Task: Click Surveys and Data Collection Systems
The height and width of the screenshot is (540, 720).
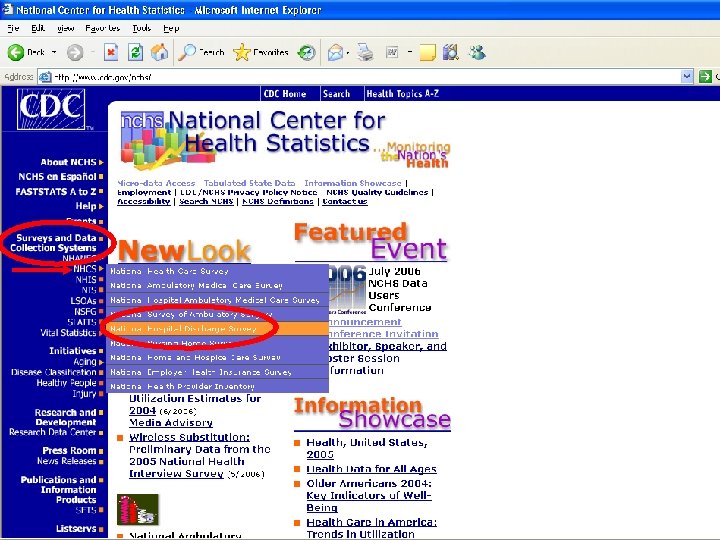Action: 53,243
